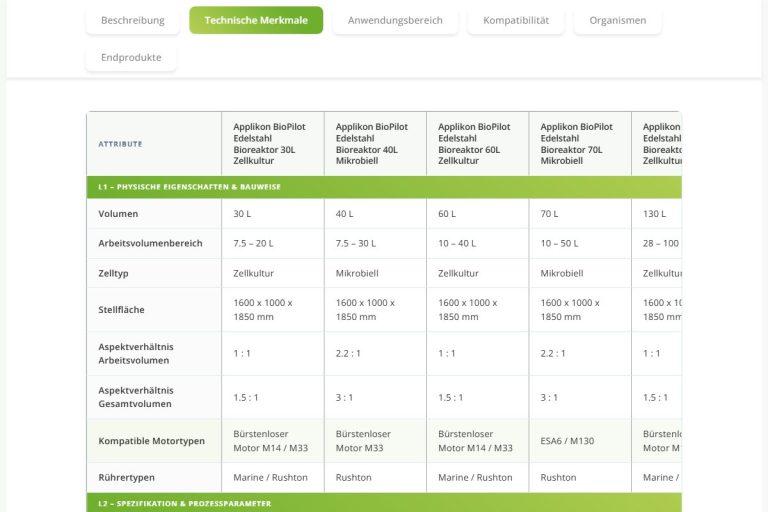The image size is (768, 512).
Task: Click Mikrobiell cell type in 70L column
Action: [580, 273]
